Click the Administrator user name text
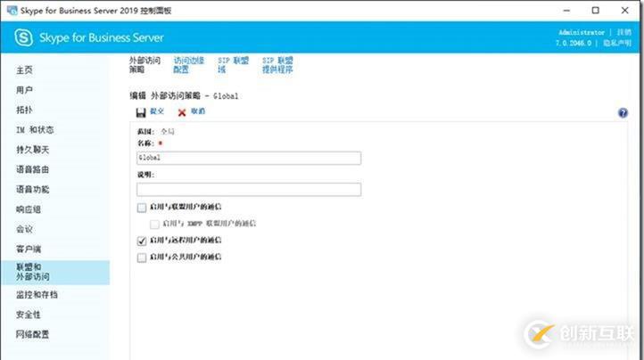The image size is (644, 360). click(x=582, y=32)
